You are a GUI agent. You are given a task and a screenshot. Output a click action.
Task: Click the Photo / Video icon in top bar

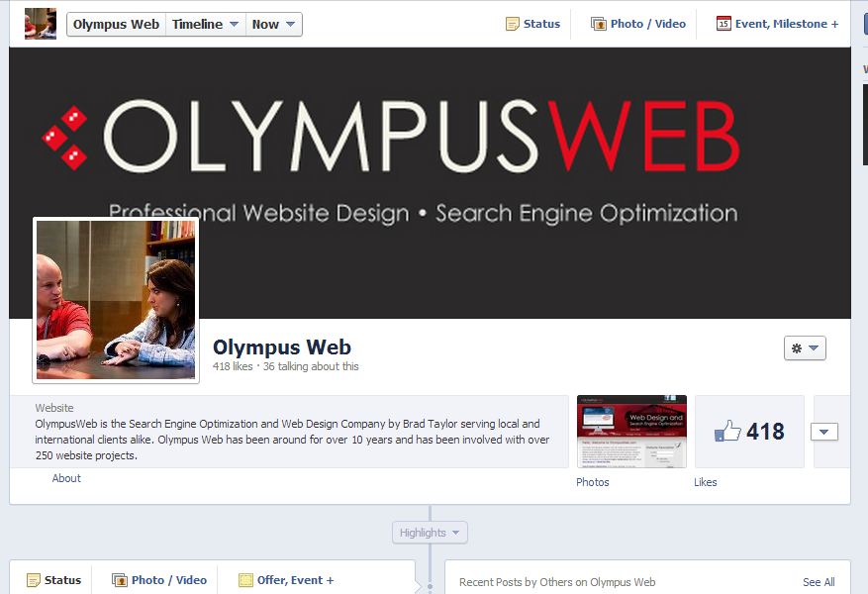coord(598,24)
